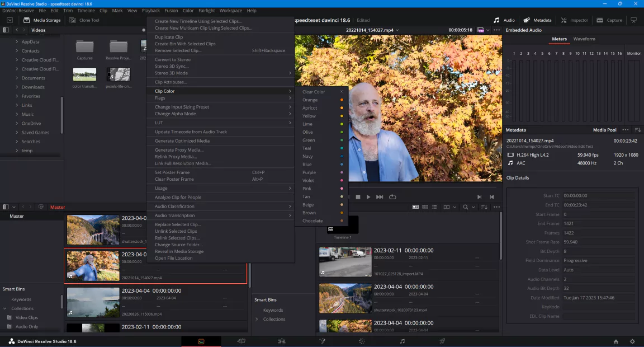Click Relink Selected Clips
The width and height of the screenshot is (644, 347).
pos(177,238)
